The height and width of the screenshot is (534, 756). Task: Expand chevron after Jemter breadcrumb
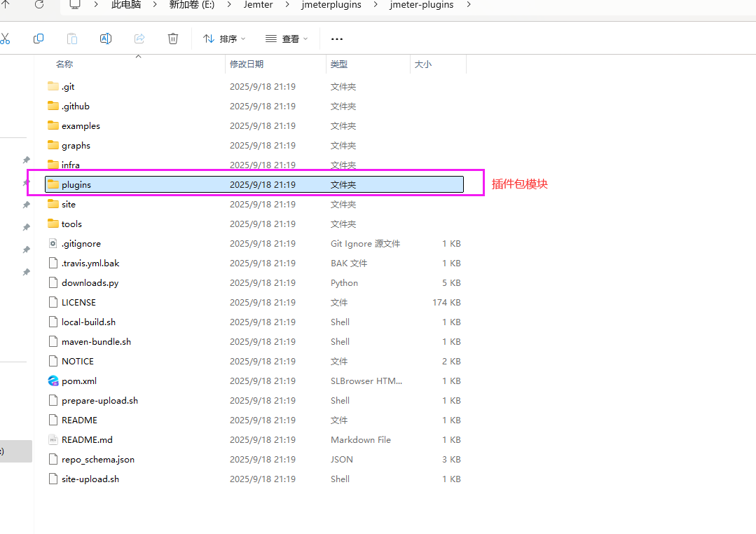(x=287, y=5)
